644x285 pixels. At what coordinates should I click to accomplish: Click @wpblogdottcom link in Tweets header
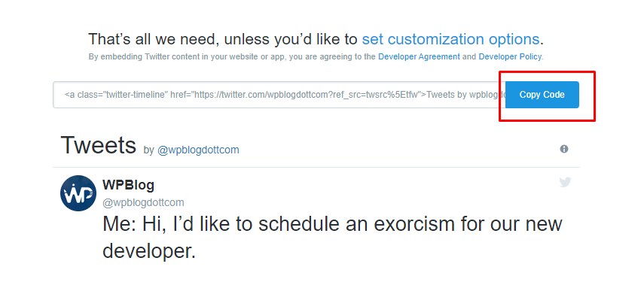(x=198, y=150)
